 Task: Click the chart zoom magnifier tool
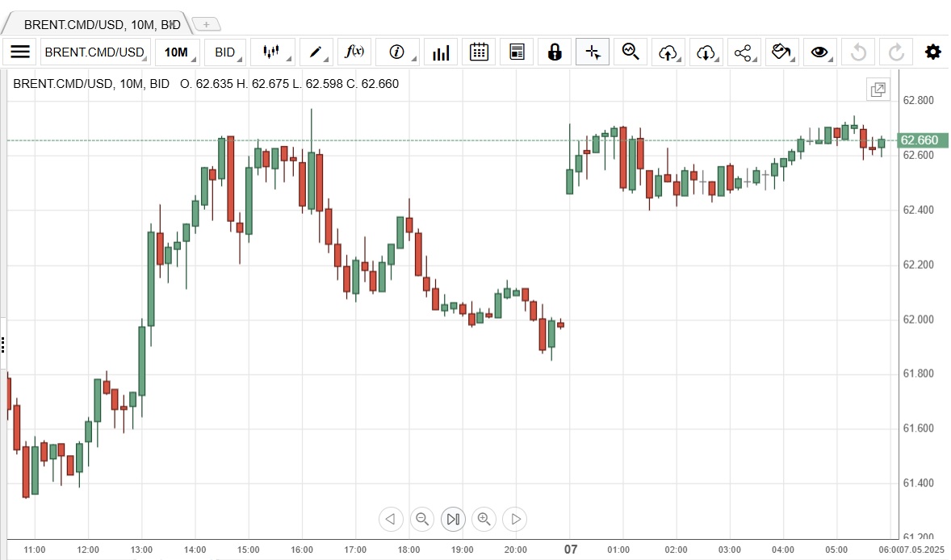coord(631,52)
